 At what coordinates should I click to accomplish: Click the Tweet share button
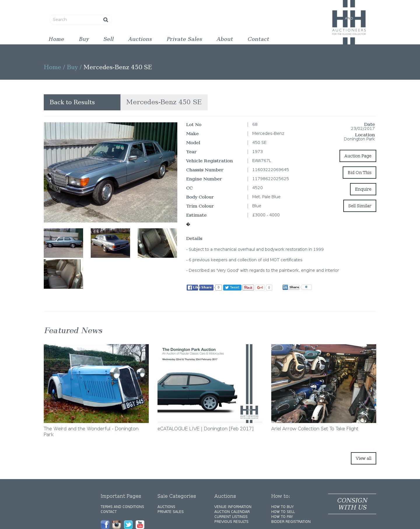pyautogui.click(x=232, y=288)
